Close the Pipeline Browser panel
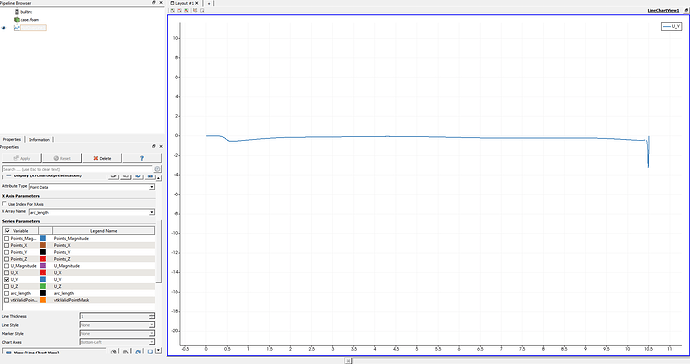This screenshot has width=690, height=364. [161, 3]
